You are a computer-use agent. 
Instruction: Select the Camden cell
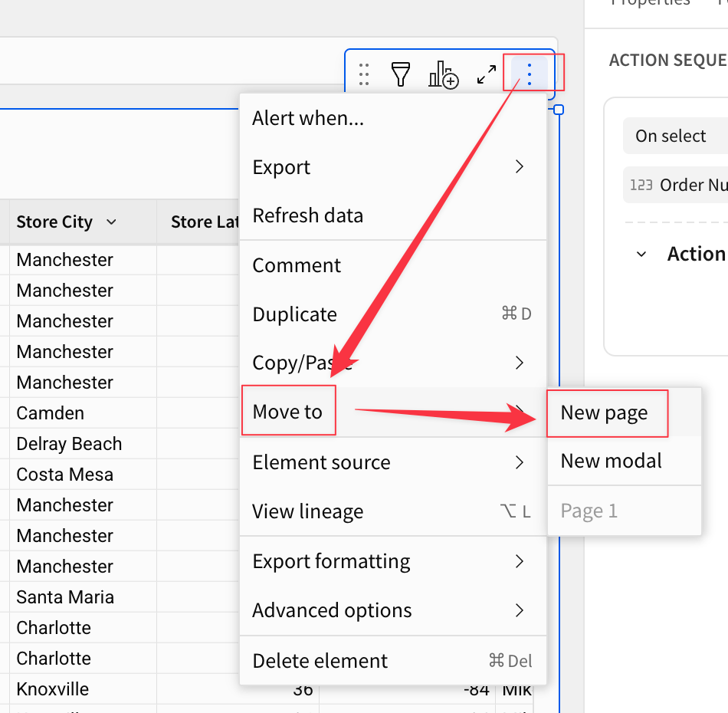point(83,413)
